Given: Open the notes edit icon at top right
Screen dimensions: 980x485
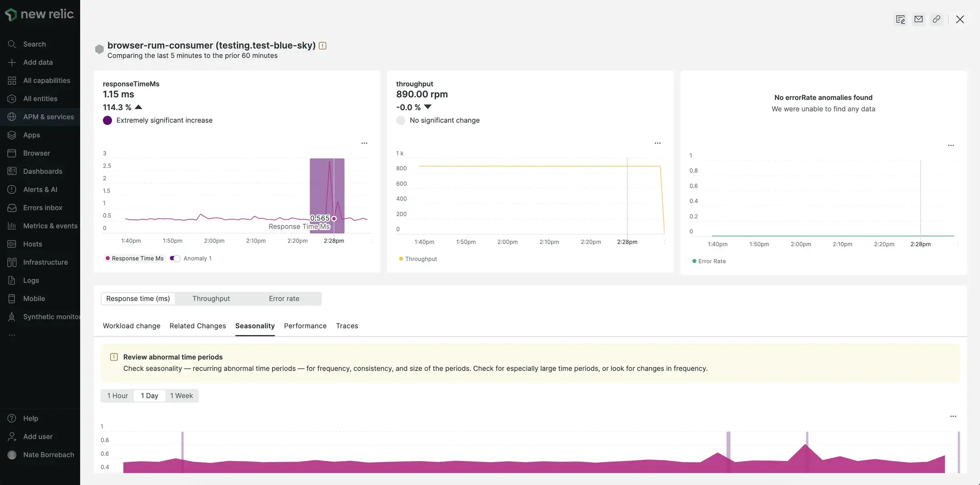Looking at the screenshot, I should point(900,19).
